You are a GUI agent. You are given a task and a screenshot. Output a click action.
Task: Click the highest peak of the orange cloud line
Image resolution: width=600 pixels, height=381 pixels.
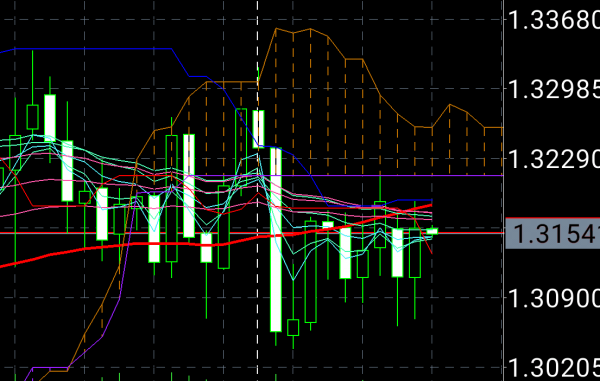(276, 28)
